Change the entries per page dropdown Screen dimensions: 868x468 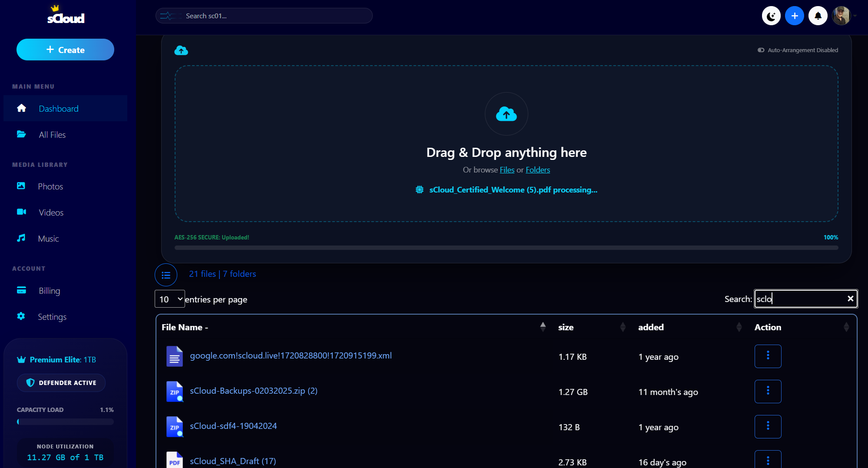point(169,299)
